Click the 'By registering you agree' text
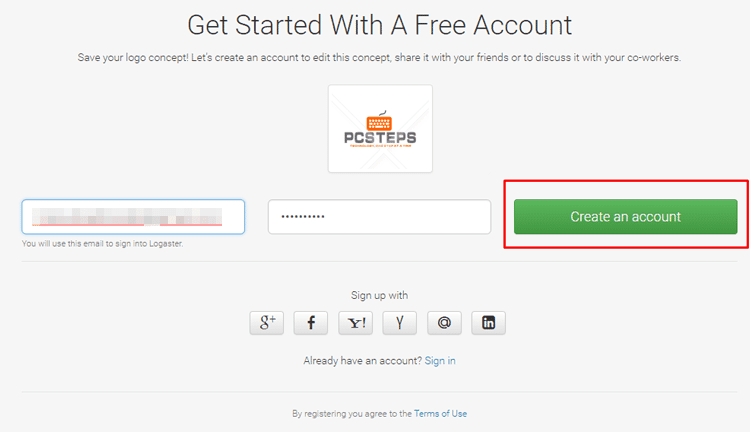Viewport: 750px width, 432px height. point(352,414)
